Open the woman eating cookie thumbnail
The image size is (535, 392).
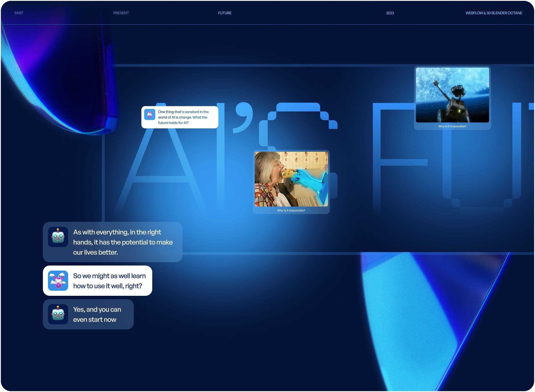[x=291, y=179]
